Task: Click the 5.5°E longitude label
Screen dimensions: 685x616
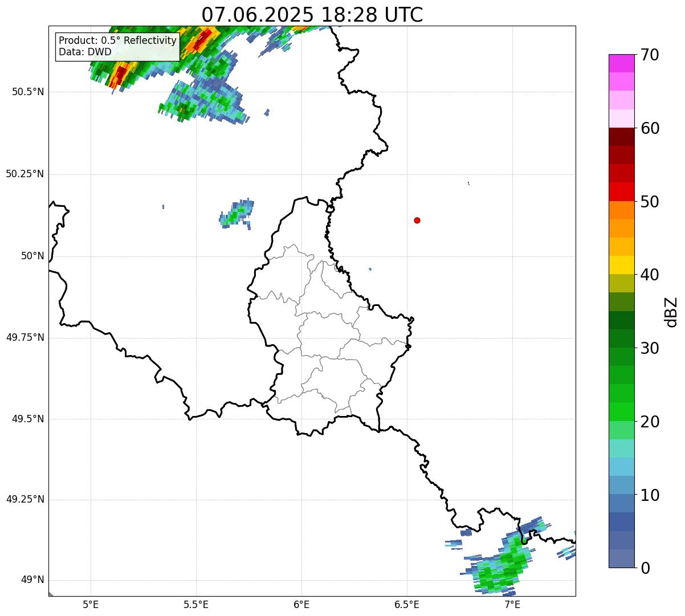Action: pos(196,604)
